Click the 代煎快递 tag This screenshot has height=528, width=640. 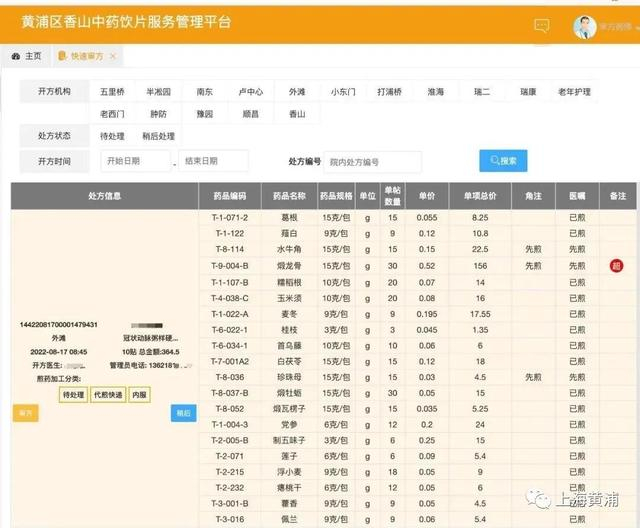108,395
